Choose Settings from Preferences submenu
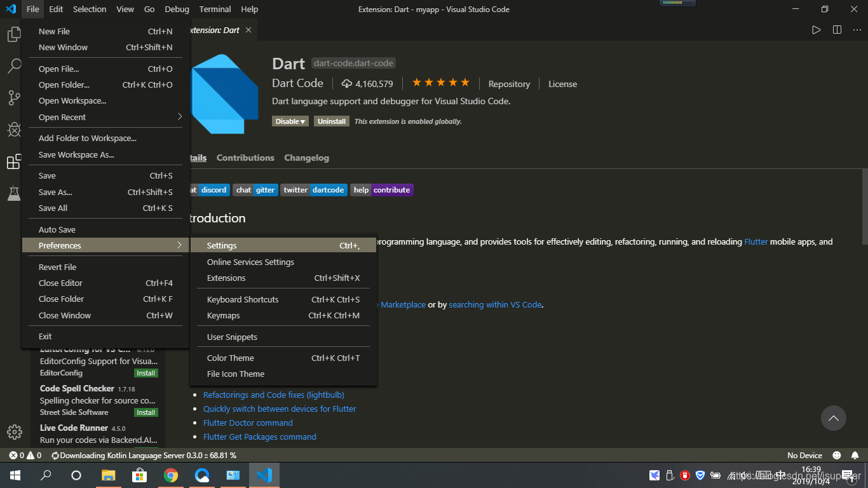 point(283,246)
